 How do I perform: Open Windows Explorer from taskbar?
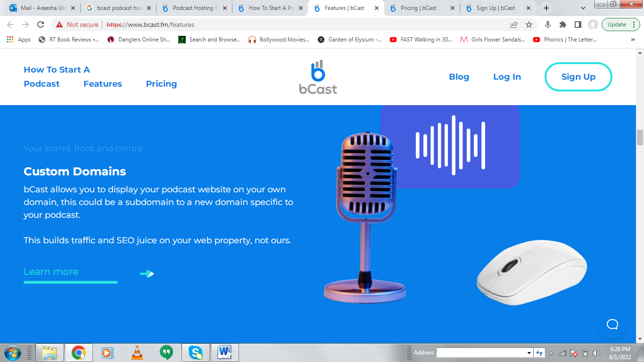[x=50, y=353]
